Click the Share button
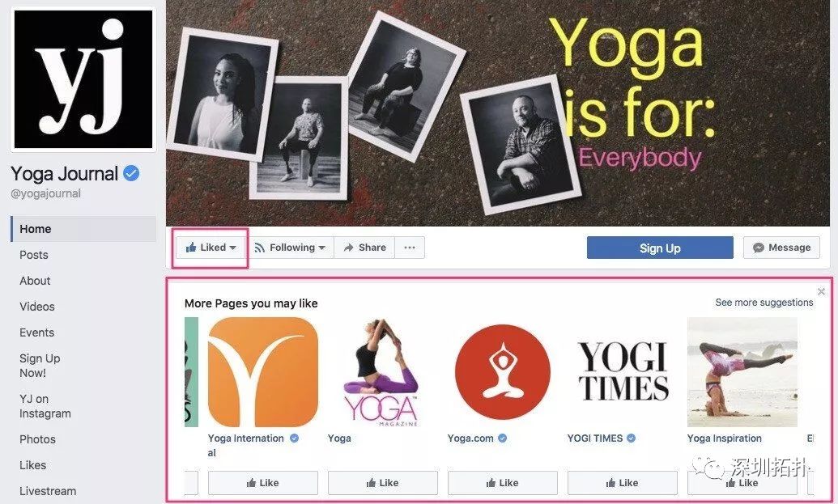The width and height of the screenshot is (838, 504). (365, 248)
